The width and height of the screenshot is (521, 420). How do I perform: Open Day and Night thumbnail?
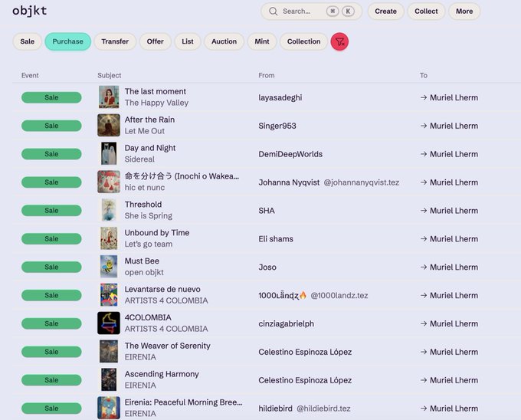tap(109, 153)
